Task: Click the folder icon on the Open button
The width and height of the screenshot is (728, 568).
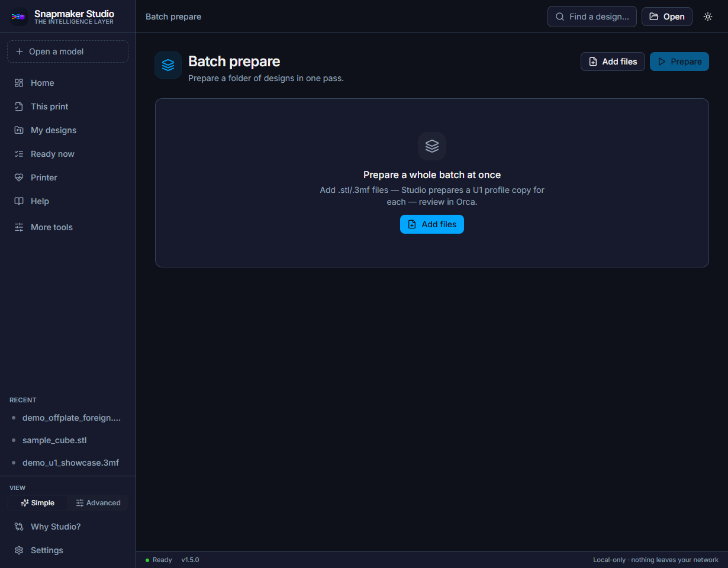Action: [654, 17]
